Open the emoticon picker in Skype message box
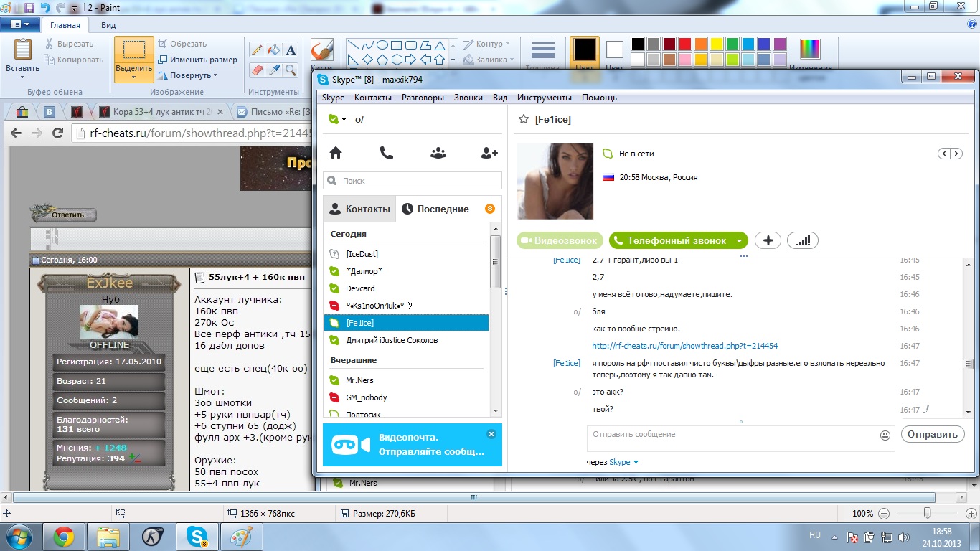The width and height of the screenshot is (980, 551). coord(885,435)
